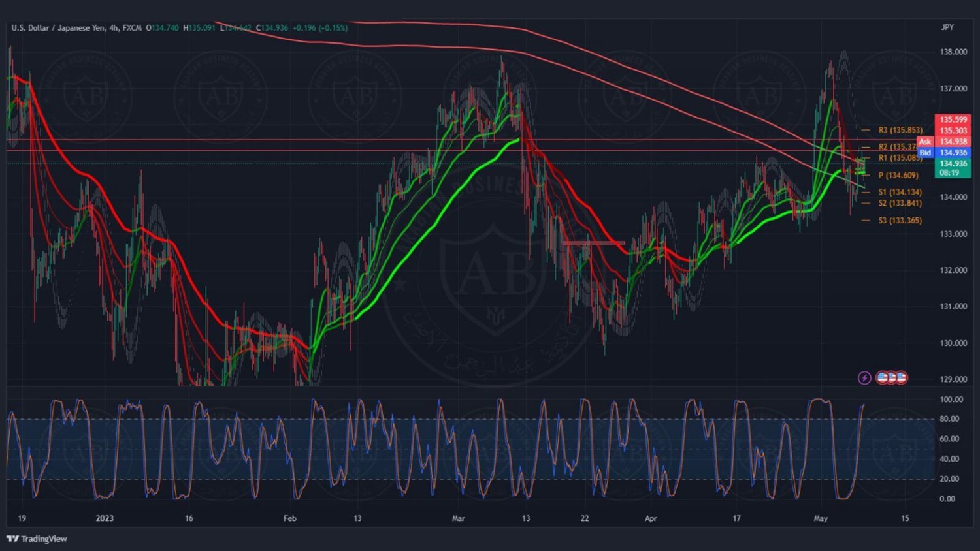Select the S2 (133.841) support label
The height and width of the screenshot is (551, 980).
coord(900,203)
